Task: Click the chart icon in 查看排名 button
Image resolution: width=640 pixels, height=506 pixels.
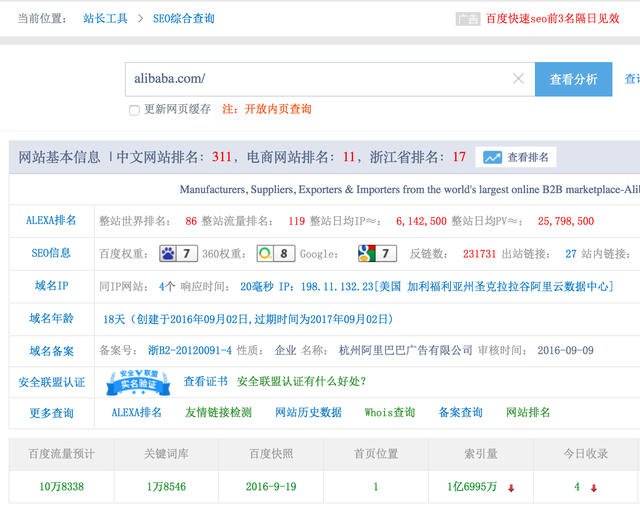Action: 492,157
